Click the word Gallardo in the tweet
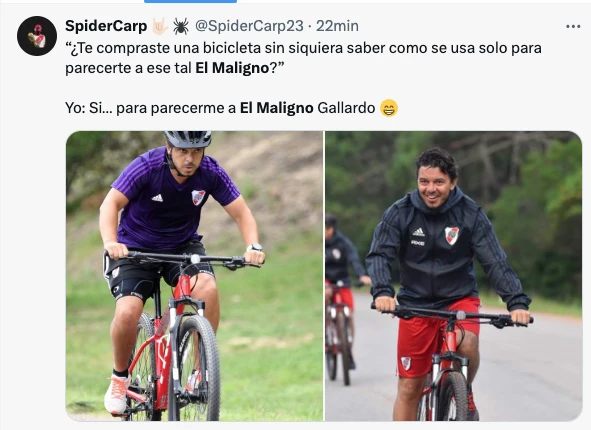This screenshot has height=430, width=591. 346,108
